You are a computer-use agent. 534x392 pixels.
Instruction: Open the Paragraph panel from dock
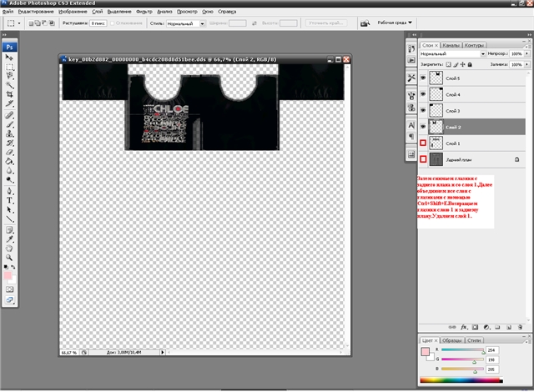point(411,137)
